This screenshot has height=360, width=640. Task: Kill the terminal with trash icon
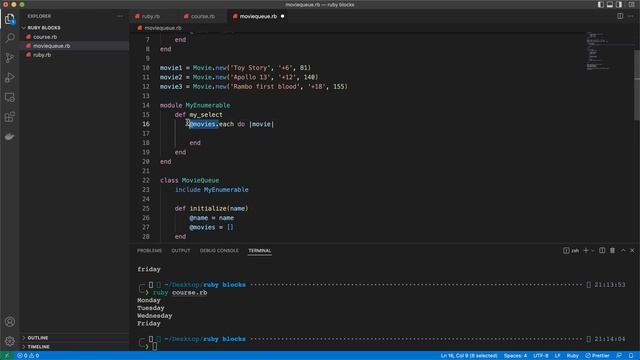tap(612, 251)
